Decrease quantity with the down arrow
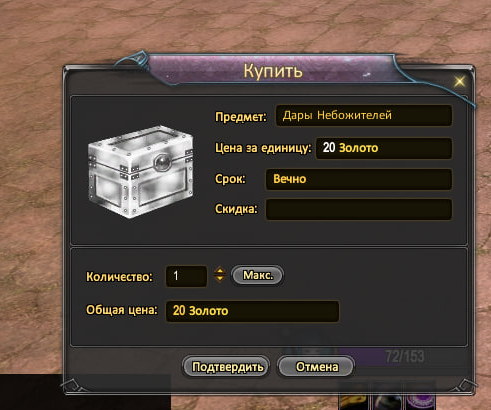The width and height of the screenshot is (491, 410). click(219, 279)
